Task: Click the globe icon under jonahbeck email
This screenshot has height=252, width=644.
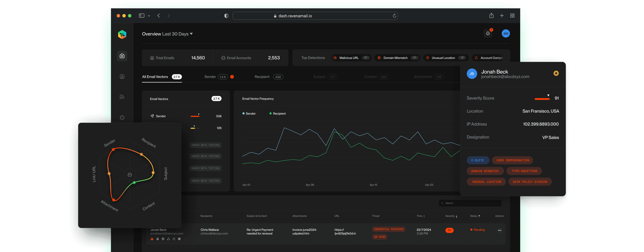Action: click(179, 239)
